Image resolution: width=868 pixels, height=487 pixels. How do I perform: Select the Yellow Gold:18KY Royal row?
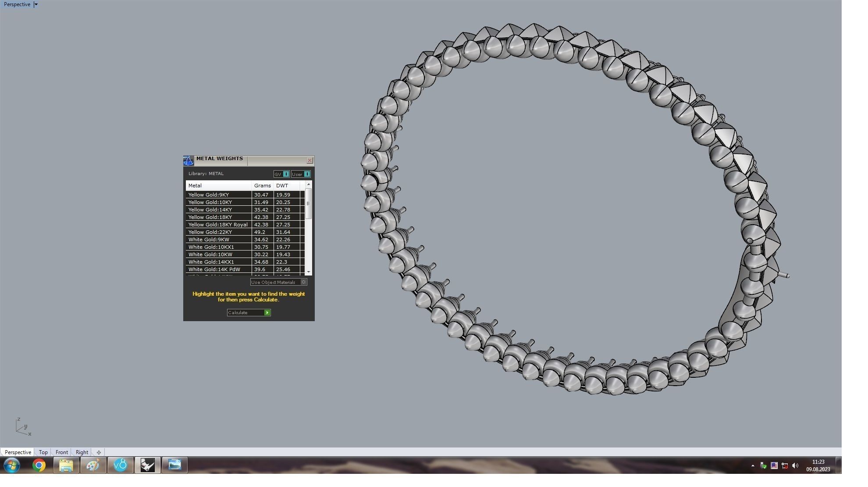click(245, 225)
